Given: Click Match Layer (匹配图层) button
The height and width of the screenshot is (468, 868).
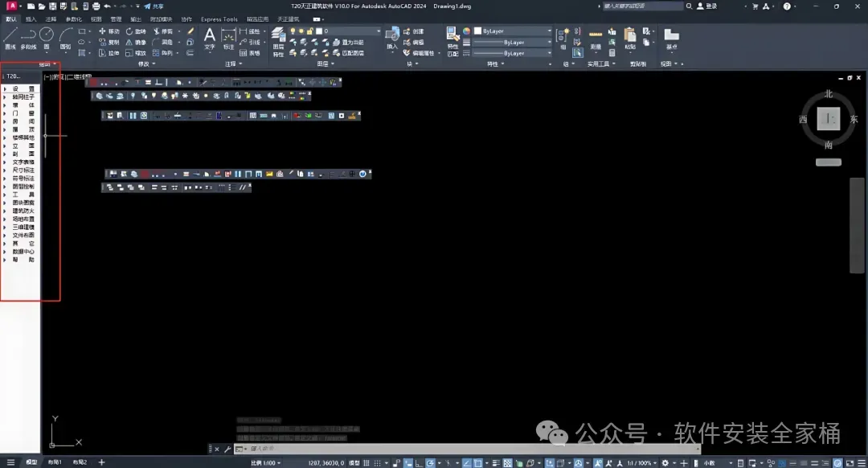Looking at the screenshot, I should [x=349, y=53].
